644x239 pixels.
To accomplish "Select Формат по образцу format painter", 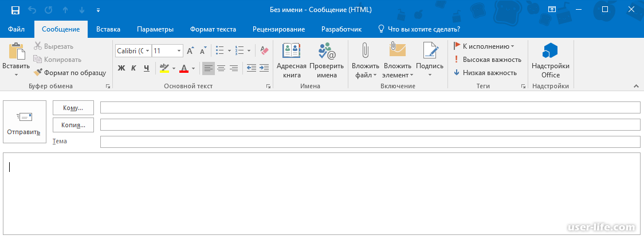I will pyautogui.click(x=70, y=73).
